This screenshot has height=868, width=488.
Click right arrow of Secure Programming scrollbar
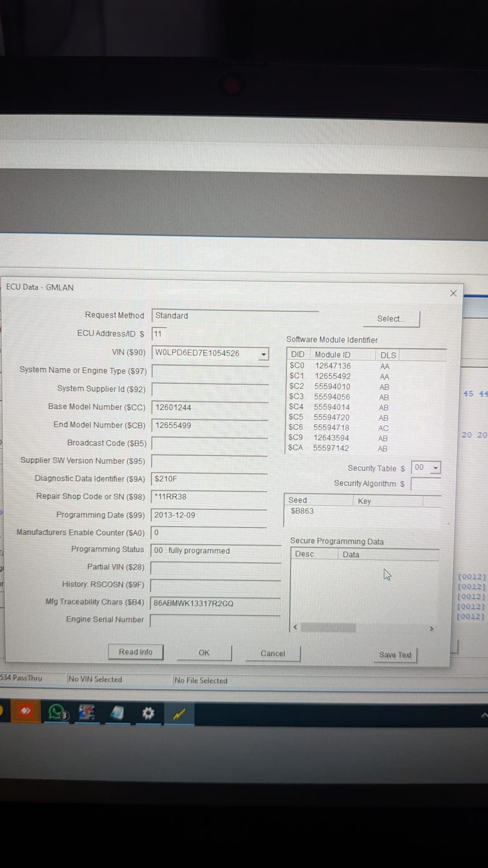(x=431, y=629)
